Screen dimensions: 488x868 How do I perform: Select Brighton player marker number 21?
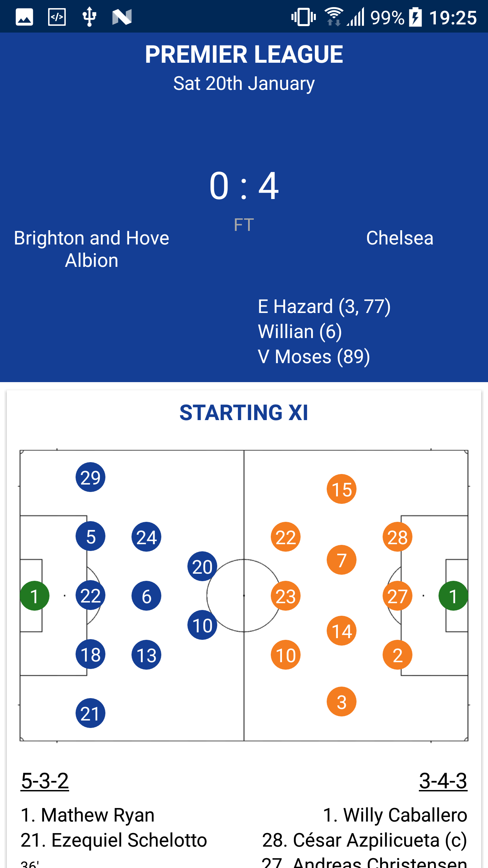tap(90, 713)
